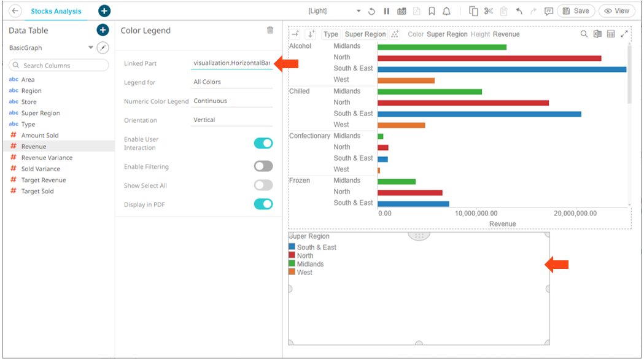Click the View button

617,11
